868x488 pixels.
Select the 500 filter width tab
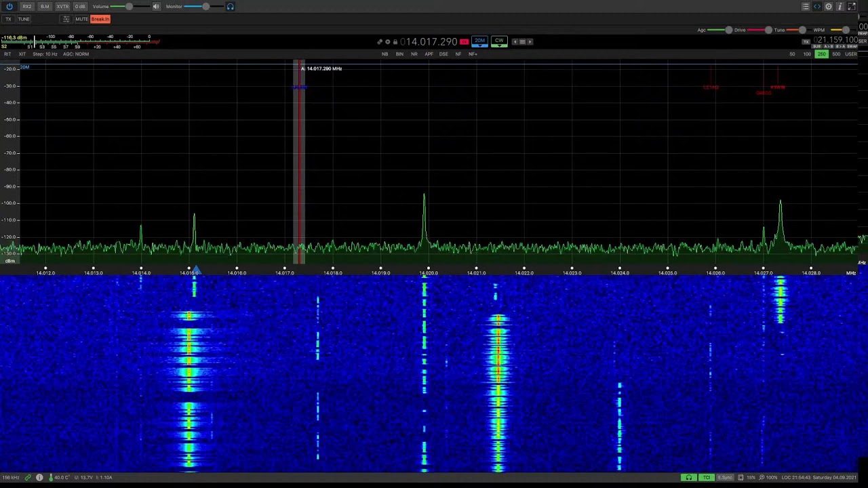coord(836,54)
